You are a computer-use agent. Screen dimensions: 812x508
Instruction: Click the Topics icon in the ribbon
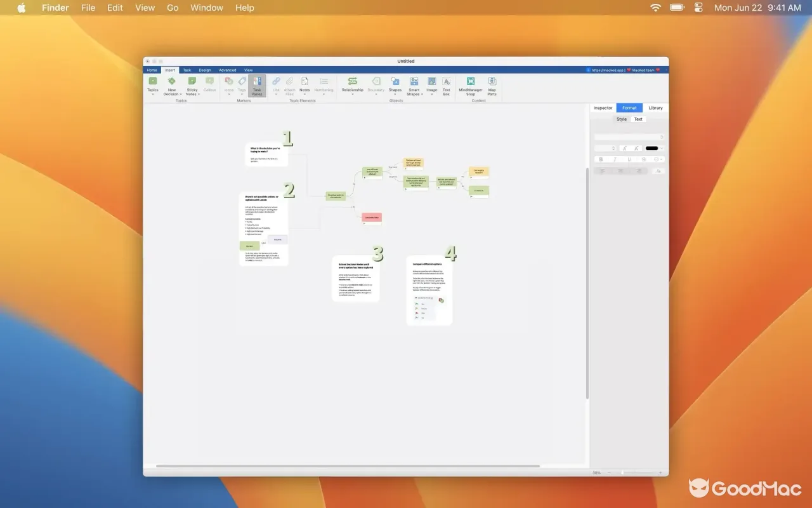[x=153, y=81]
